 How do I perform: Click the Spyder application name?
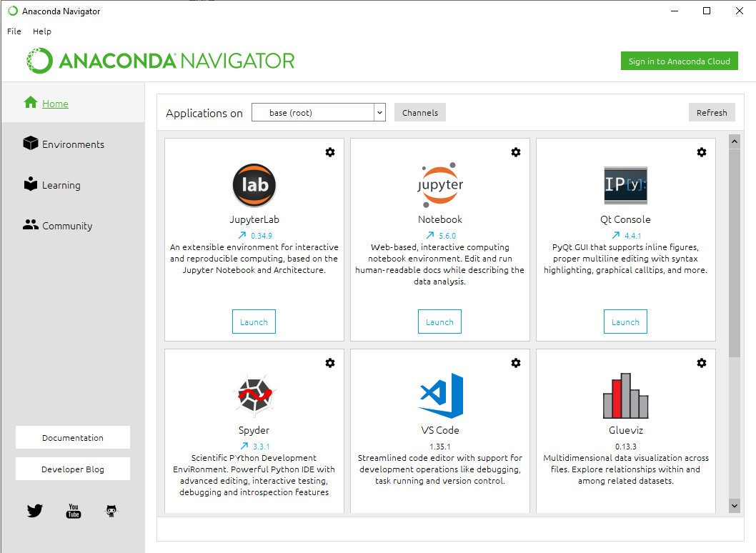(x=254, y=430)
